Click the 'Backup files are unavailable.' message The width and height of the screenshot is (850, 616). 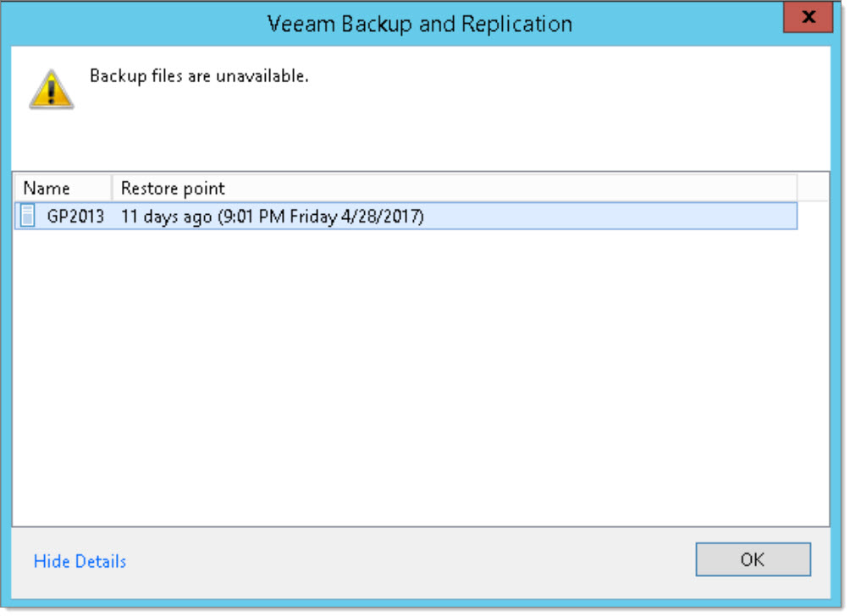(199, 76)
